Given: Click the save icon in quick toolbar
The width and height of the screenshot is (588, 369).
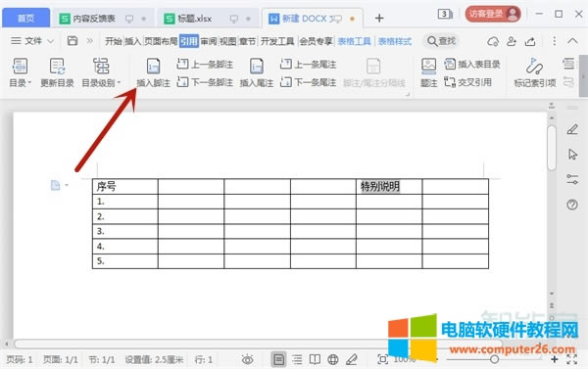Looking at the screenshot, I should (x=73, y=40).
